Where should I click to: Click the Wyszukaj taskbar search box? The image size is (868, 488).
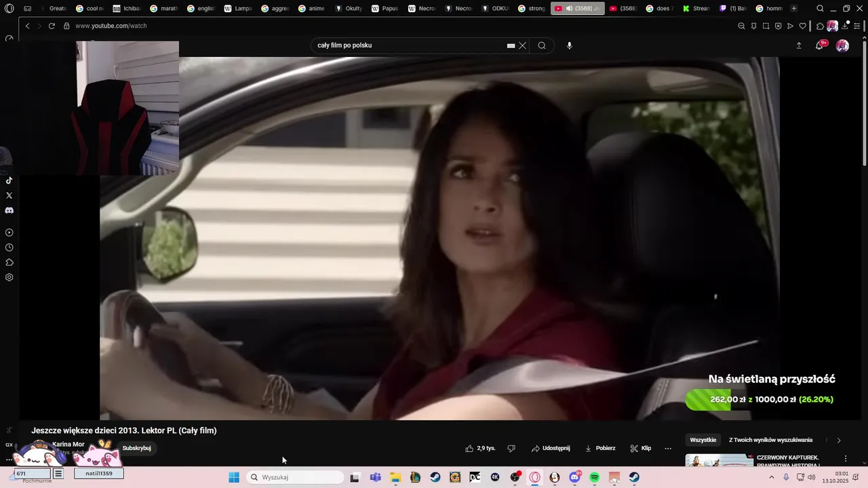pos(295,477)
